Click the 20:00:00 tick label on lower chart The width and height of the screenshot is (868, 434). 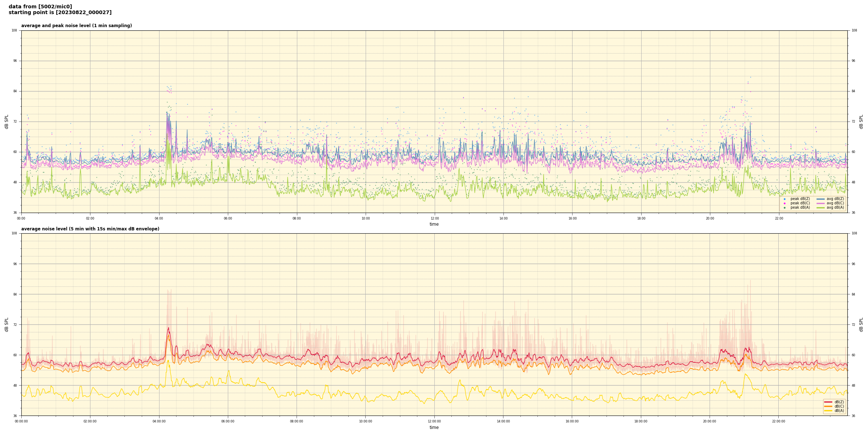point(709,421)
